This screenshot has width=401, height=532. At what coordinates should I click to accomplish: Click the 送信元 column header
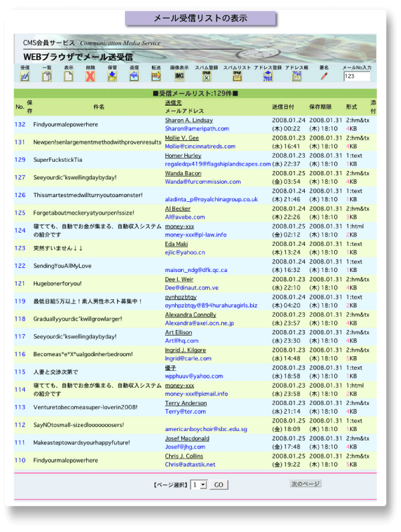point(173,103)
